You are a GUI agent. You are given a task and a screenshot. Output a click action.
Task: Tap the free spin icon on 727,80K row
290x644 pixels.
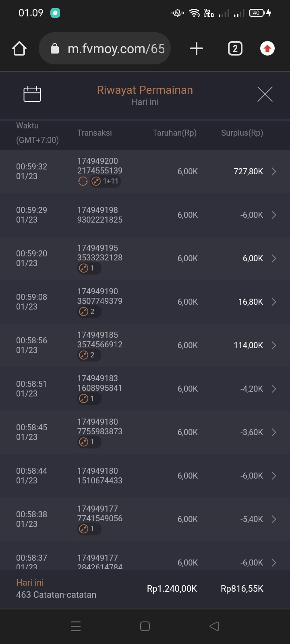click(83, 182)
